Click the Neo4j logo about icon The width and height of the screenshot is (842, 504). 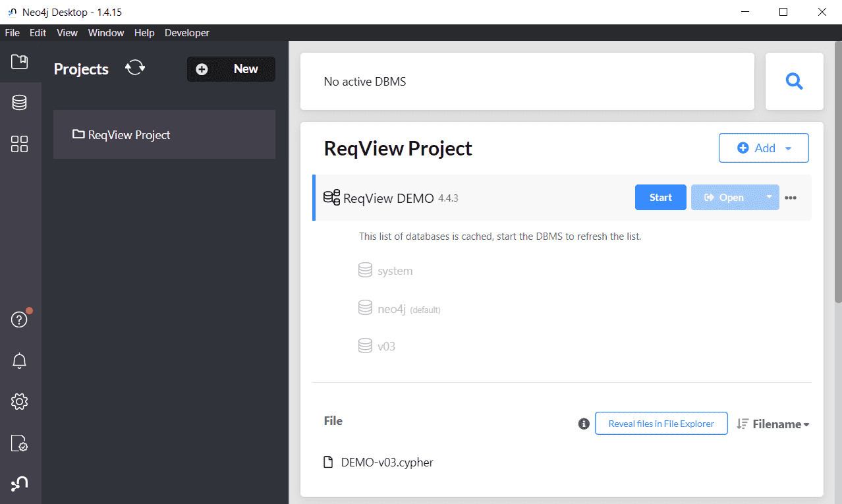point(20,484)
